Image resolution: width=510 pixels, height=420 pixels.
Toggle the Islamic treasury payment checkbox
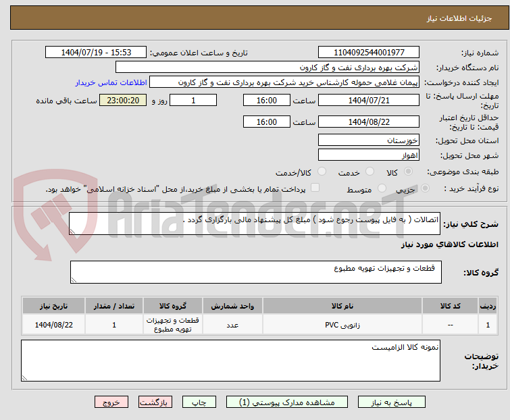point(315,188)
